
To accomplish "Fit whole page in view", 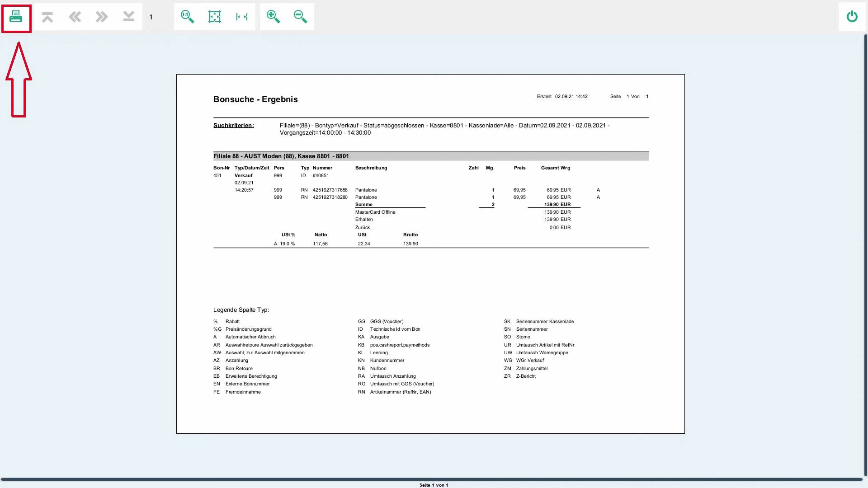I will [215, 17].
